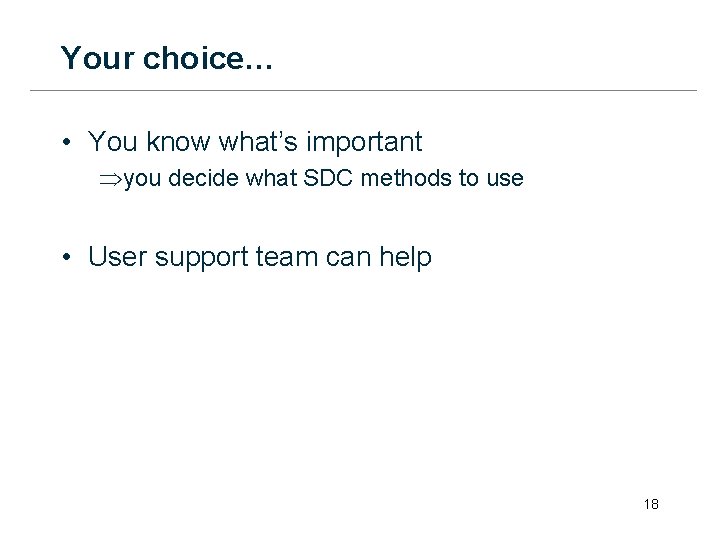
Task: Click the word "User" in second bullet
Action: [x=117, y=257]
